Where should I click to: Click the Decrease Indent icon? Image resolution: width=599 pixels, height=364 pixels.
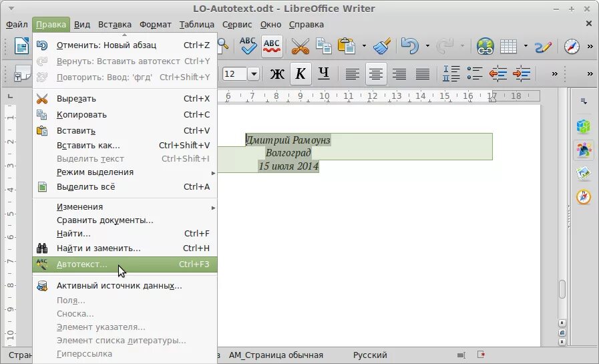point(497,73)
